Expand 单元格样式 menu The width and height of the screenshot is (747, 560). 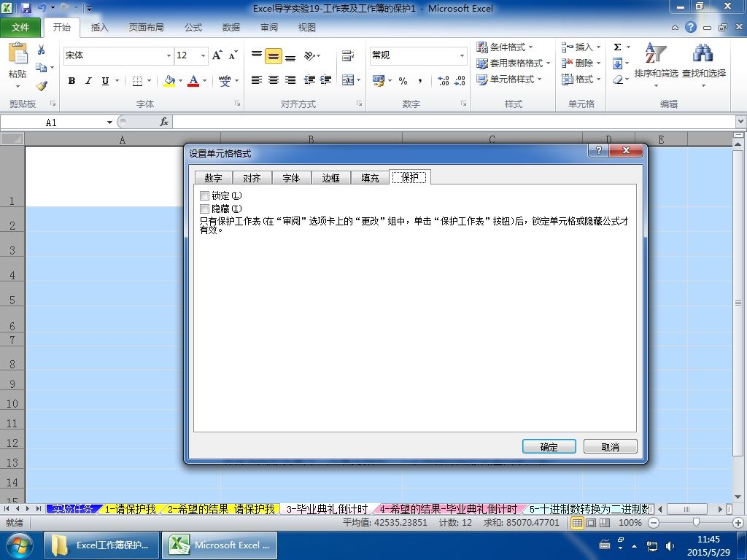tap(509, 79)
